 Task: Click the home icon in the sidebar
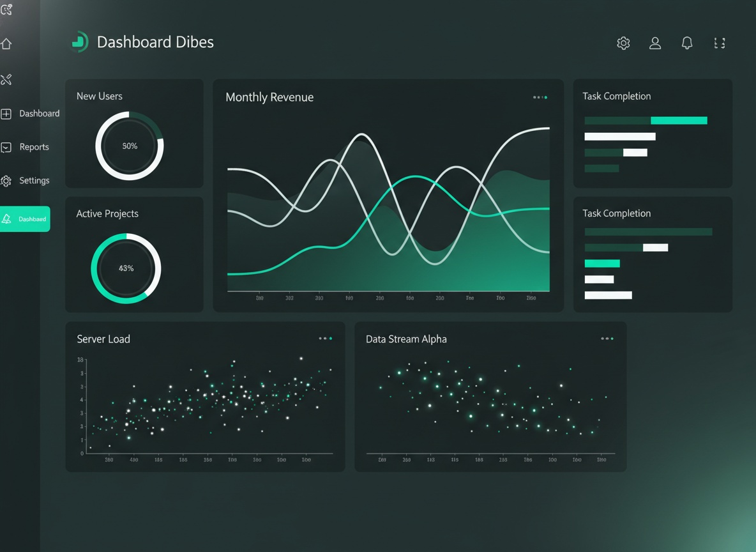pos(6,44)
